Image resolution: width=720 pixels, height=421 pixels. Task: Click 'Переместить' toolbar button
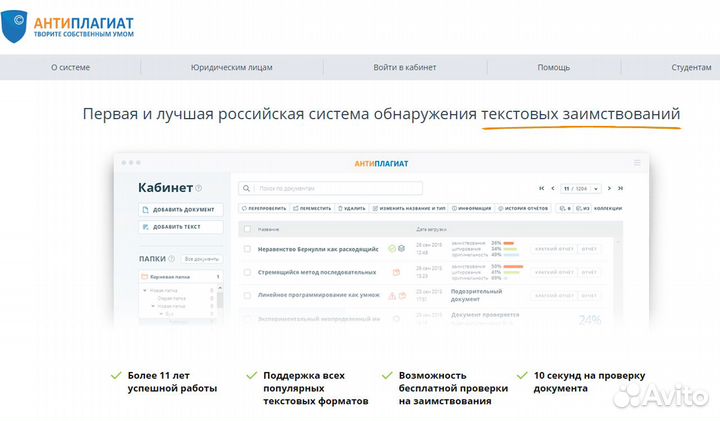click(x=312, y=208)
